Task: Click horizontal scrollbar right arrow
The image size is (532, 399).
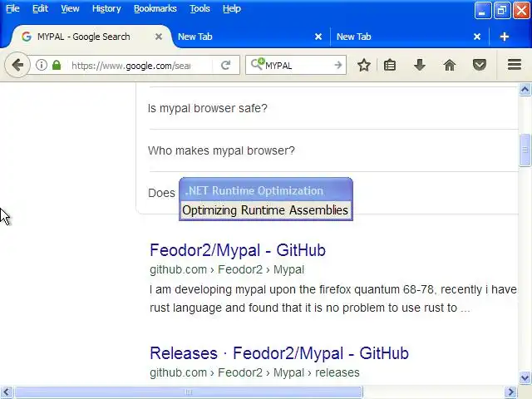Action: pyautogui.click(x=510, y=392)
